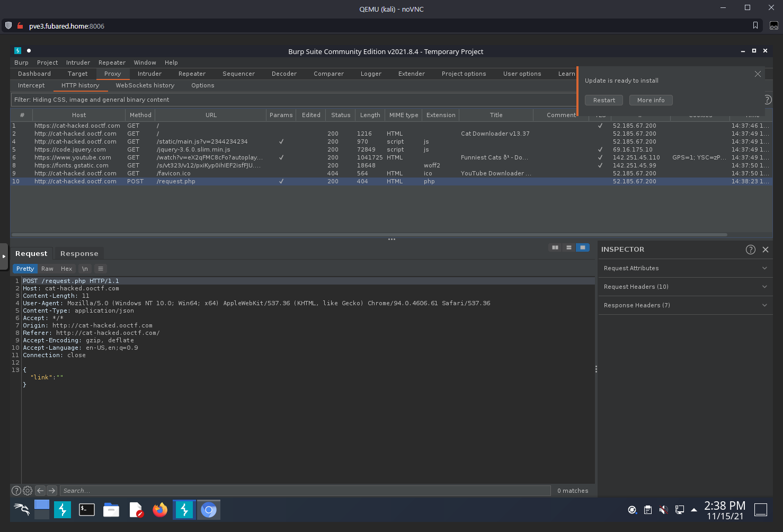Click the clock showing 2:38 PM
Screen dimensions: 783x532
click(x=725, y=506)
